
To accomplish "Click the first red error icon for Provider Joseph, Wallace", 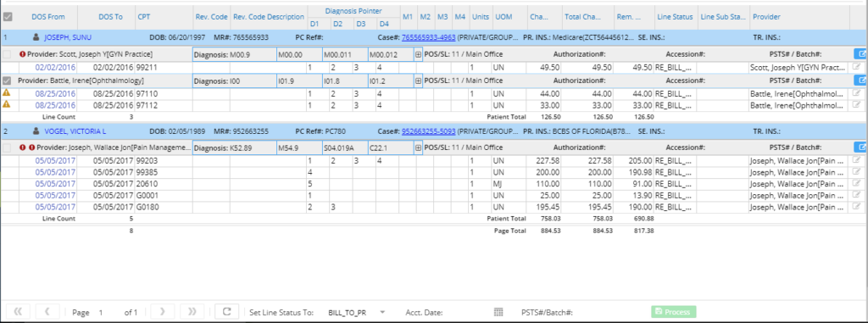I will [x=23, y=148].
